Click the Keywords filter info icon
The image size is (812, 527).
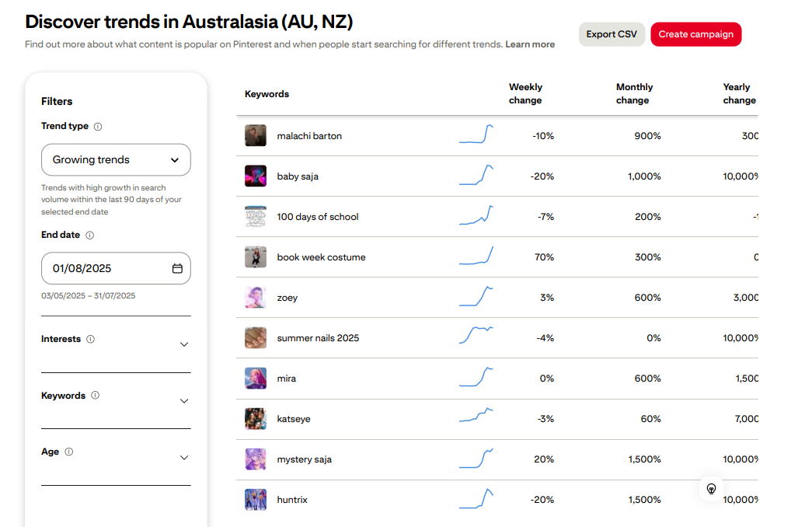95,396
